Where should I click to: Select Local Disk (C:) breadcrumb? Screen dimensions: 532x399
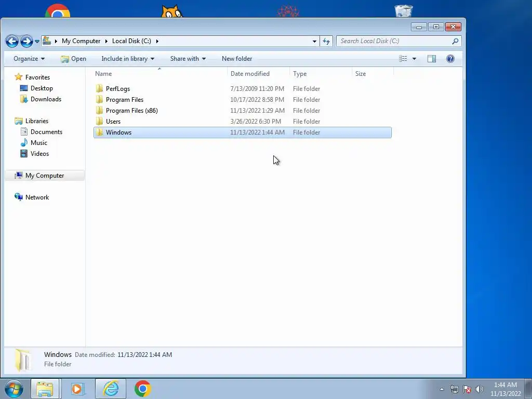131,41
